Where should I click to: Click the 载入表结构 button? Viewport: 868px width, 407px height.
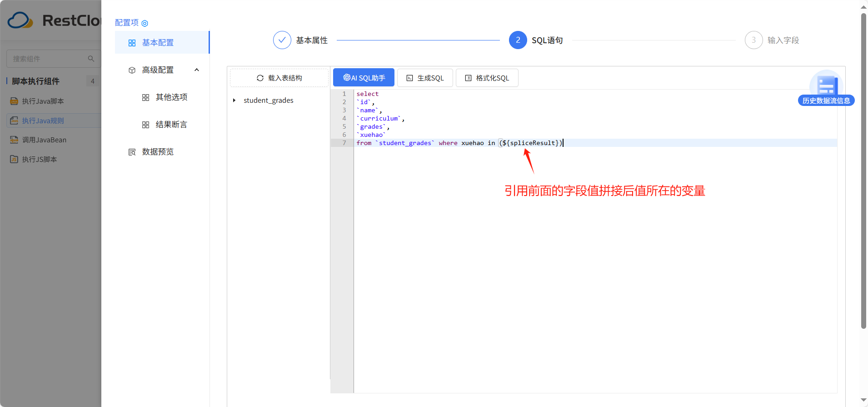279,78
